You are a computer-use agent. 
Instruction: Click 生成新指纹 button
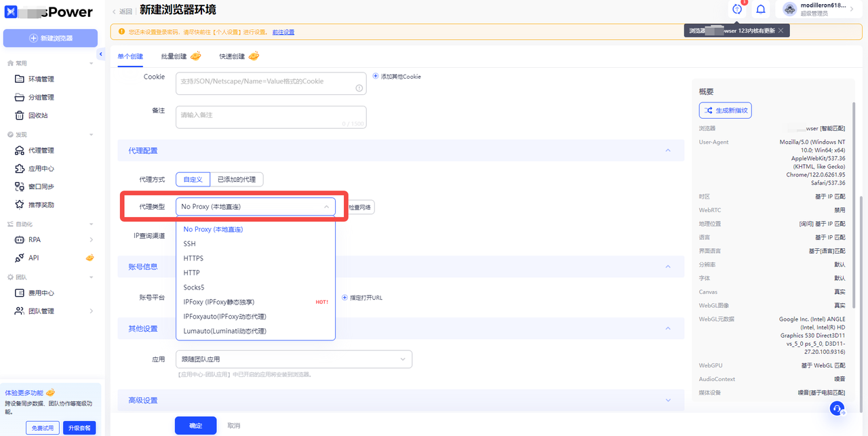[725, 111]
